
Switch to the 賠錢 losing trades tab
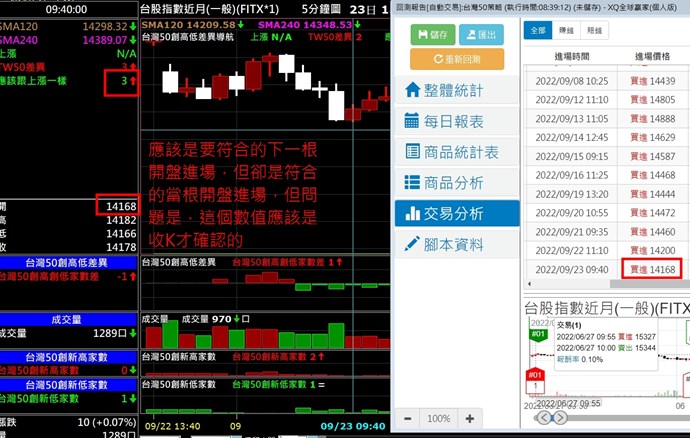[x=594, y=30]
